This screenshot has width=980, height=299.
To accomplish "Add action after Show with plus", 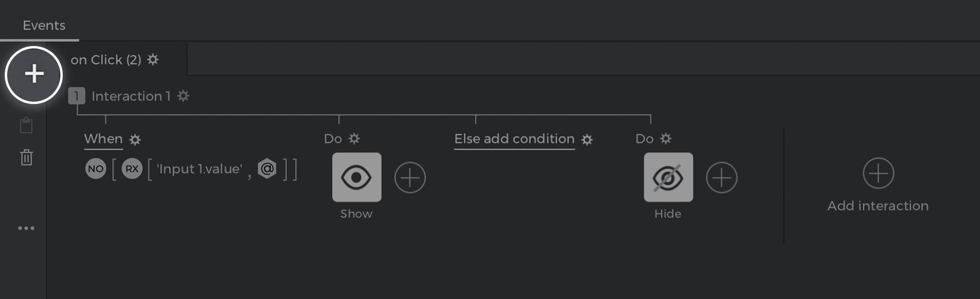I will (410, 178).
